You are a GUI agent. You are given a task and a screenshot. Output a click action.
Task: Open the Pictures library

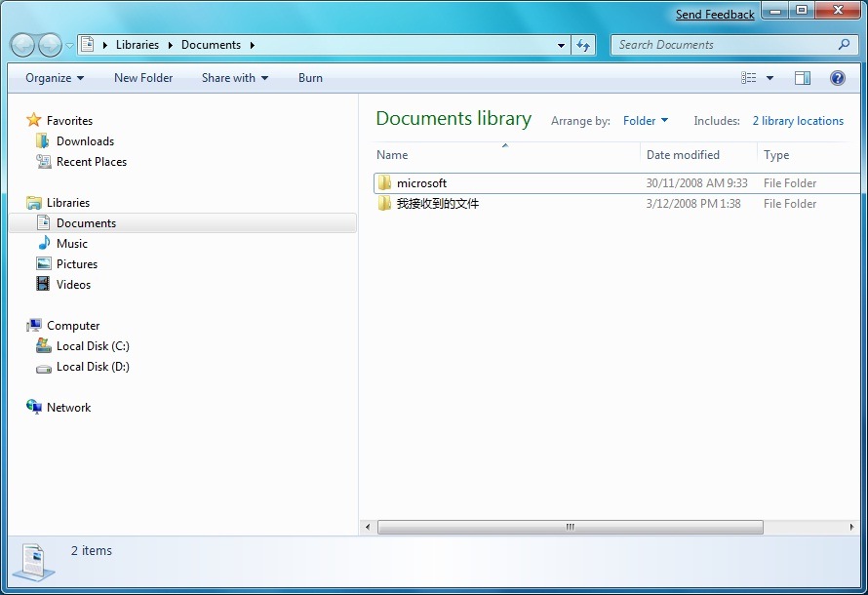coord(79,263)
